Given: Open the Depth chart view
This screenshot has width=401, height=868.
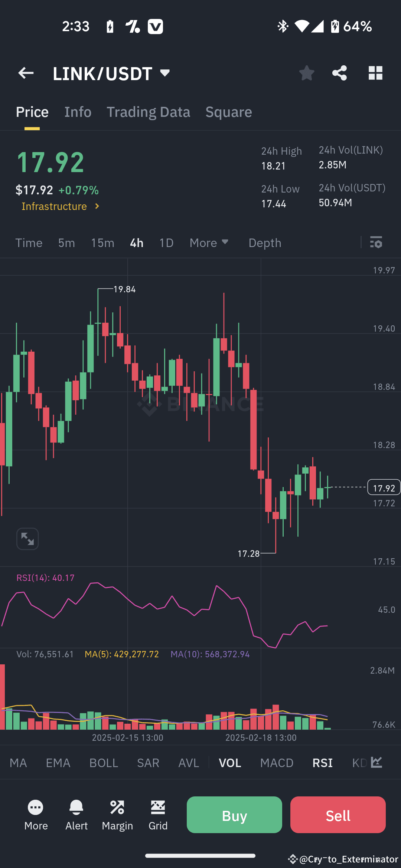Looking at the screenshot, I should (x=265, y=243).
